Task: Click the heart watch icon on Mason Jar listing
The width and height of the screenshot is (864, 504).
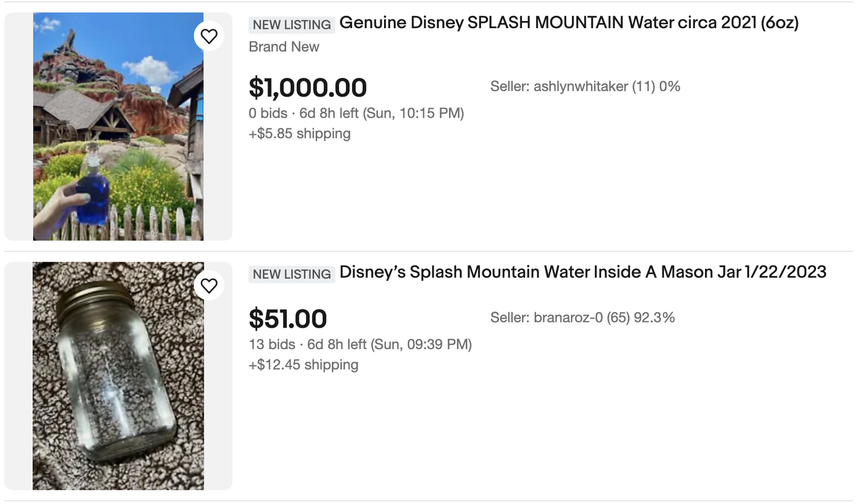Action: point(209,285)
